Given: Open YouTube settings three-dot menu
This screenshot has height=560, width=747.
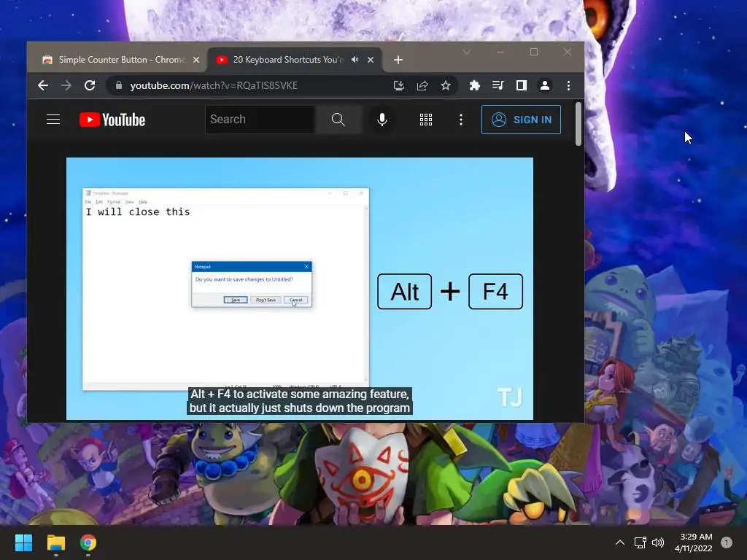Looking at the screenshot, I should click(x=461, y=120).
